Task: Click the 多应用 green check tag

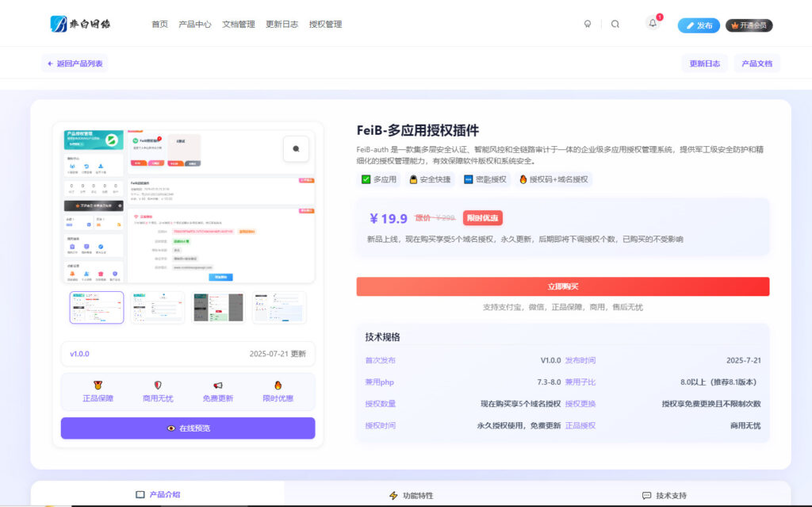Action: 379,179
